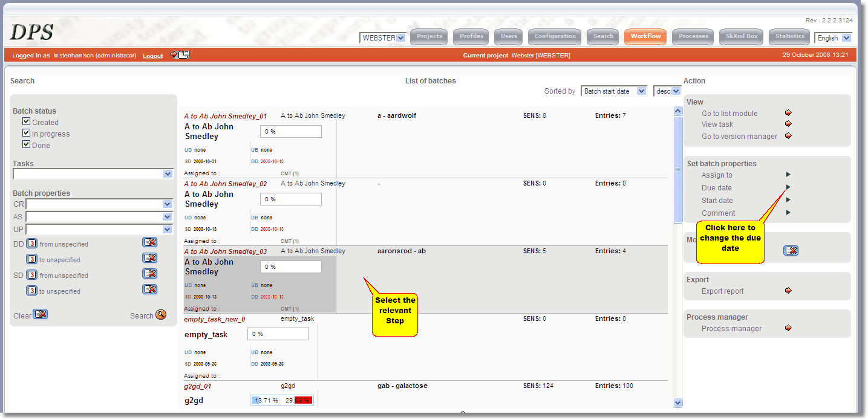Screen dimensions: 868x420
Task: Open the Users tab
Action: pyautogui.click(x=509, y=37)
